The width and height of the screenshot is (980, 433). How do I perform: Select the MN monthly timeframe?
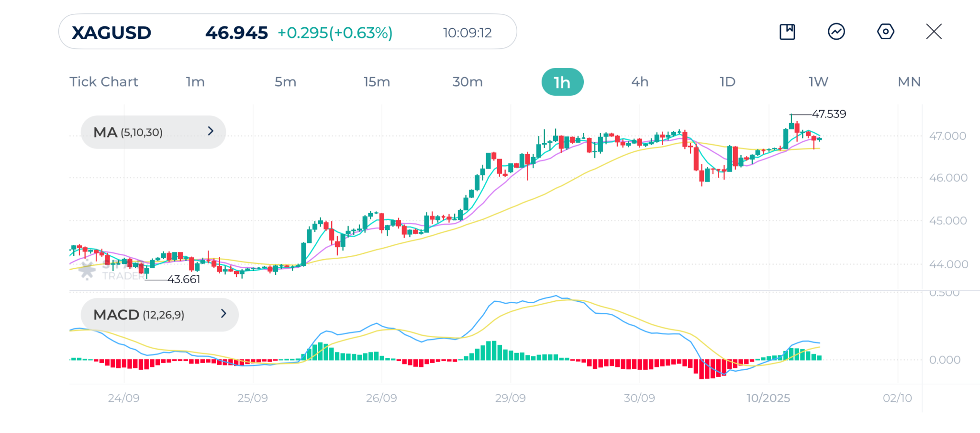click(x=909, y=82)
